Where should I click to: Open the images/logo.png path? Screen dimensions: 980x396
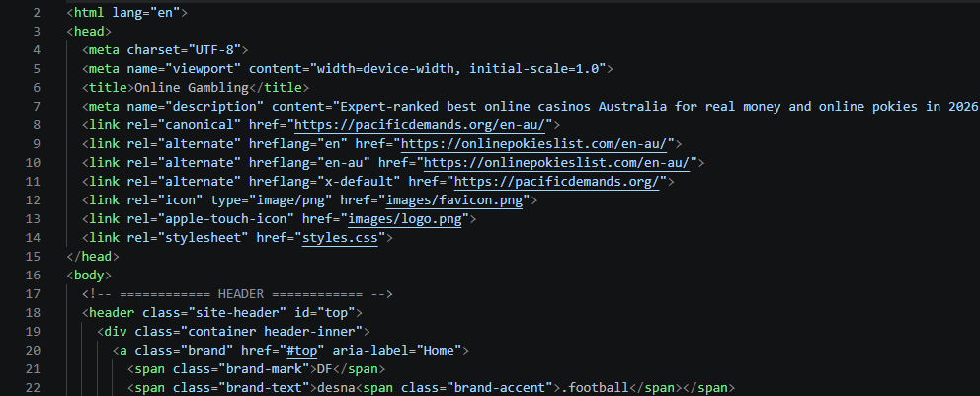pos(404,218)
